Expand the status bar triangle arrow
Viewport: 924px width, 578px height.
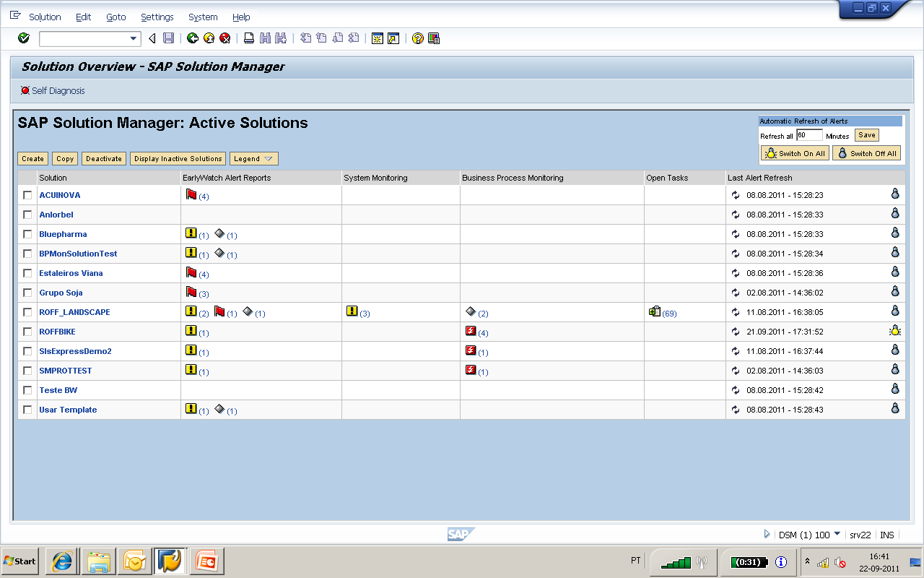[767, 535]
